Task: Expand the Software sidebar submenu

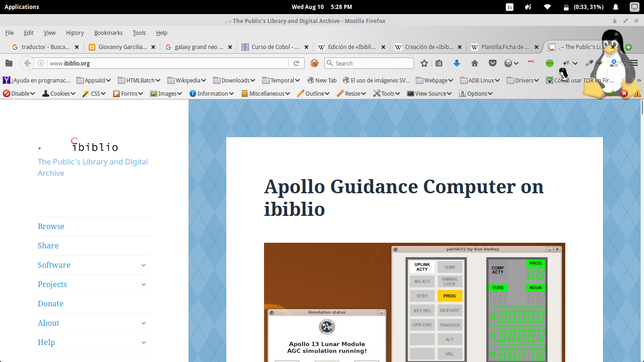Action: (143, 265)
